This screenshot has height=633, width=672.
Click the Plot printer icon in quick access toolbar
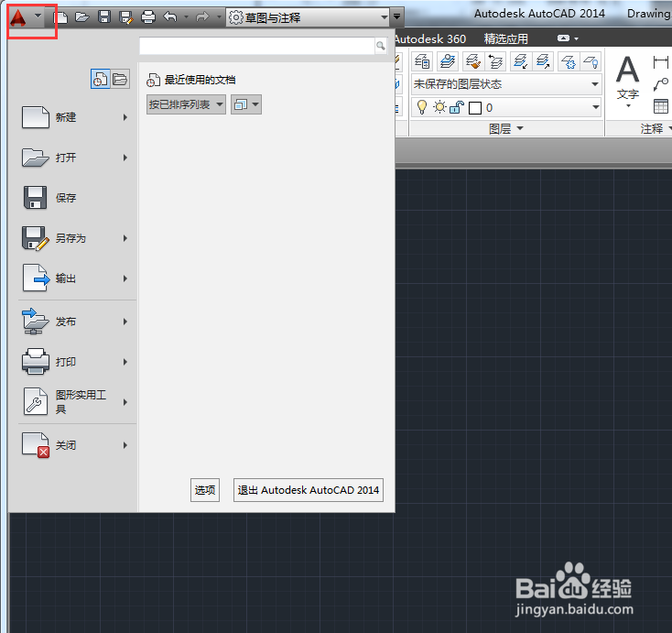148,17
